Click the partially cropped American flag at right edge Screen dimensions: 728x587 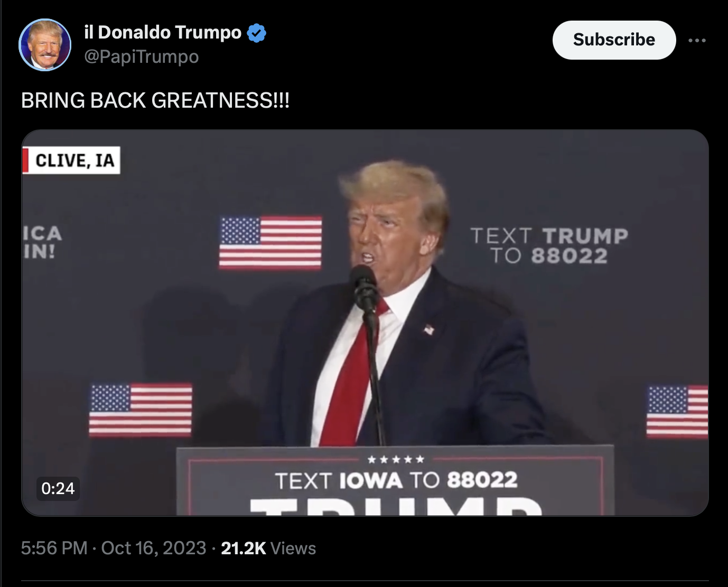678,412
